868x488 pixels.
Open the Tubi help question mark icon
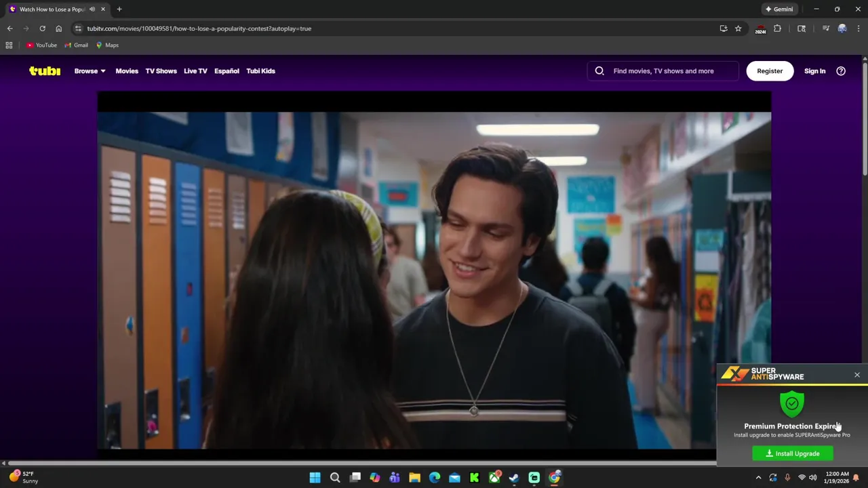(841, 70)
